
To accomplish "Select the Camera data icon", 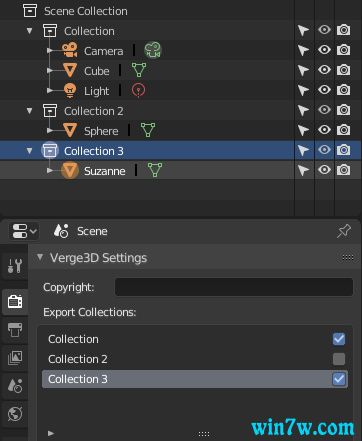I will tap(153, 50).
